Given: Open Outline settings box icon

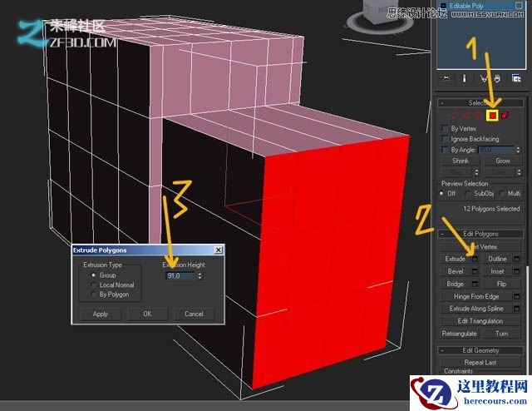Looking at the screenshot, I should [x=517, y=260].
